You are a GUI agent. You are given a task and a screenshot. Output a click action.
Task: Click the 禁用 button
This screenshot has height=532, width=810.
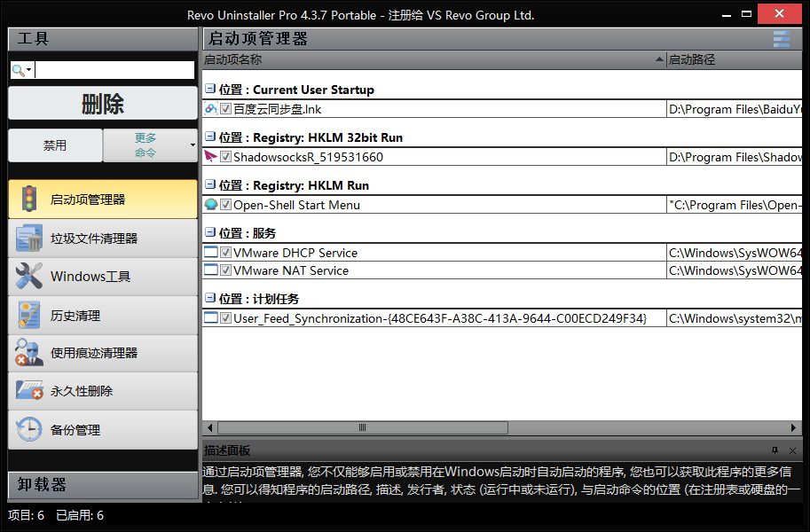tap(55, 145)
